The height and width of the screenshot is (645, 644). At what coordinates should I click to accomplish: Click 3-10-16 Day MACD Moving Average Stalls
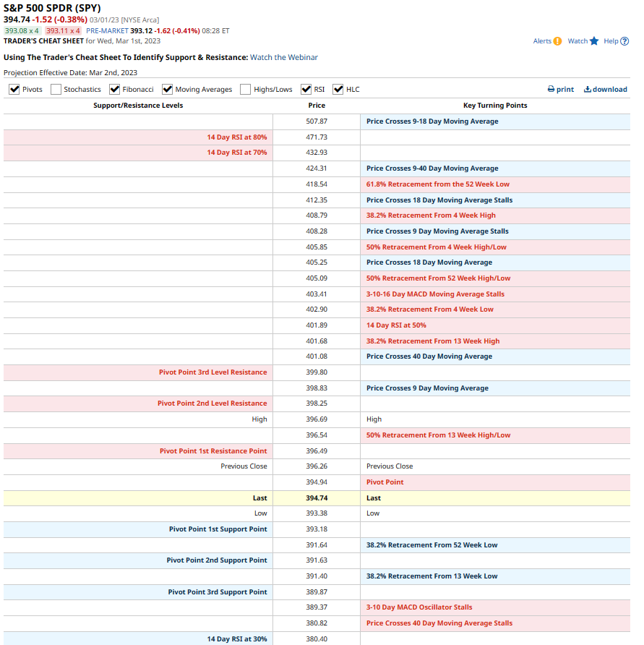436,294
